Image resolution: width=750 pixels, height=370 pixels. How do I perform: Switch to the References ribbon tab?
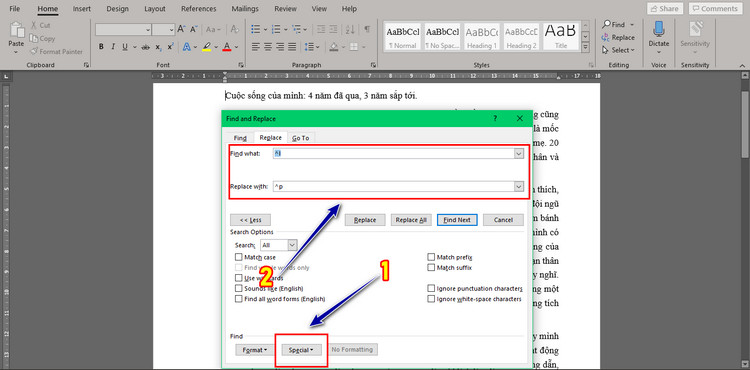click(x=199, y=9)
